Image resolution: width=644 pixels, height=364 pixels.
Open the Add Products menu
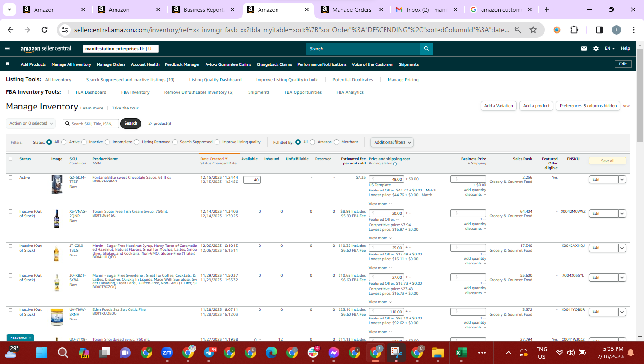(x=33, y=64)
